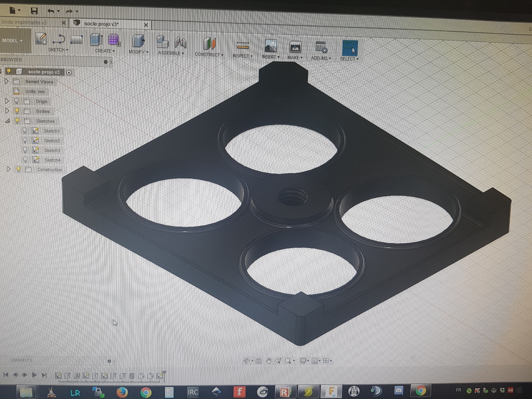Screen dimensions: 532x399
Task: Switch to the bride imprimante v3 tab
Action: (24, 22)
